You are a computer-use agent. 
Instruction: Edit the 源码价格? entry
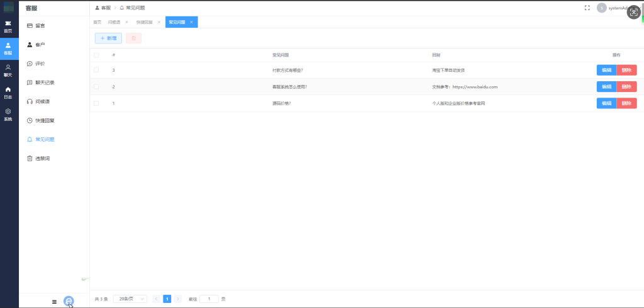point(607,103)
